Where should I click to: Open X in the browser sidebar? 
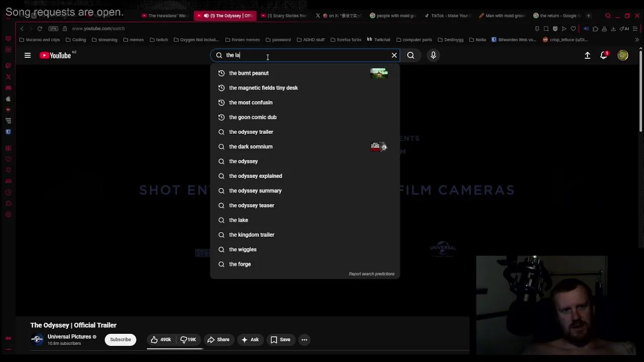click(8, 77)
